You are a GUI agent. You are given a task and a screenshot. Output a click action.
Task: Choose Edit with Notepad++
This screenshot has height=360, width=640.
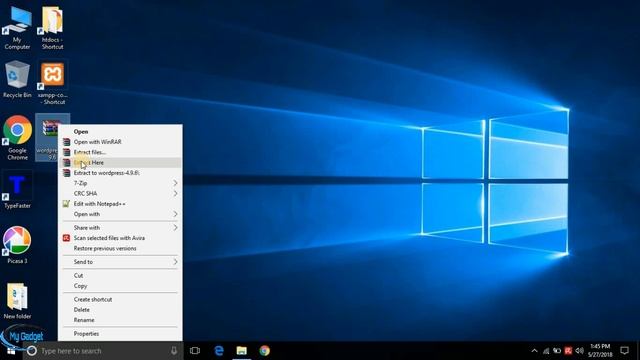(120, 203)
